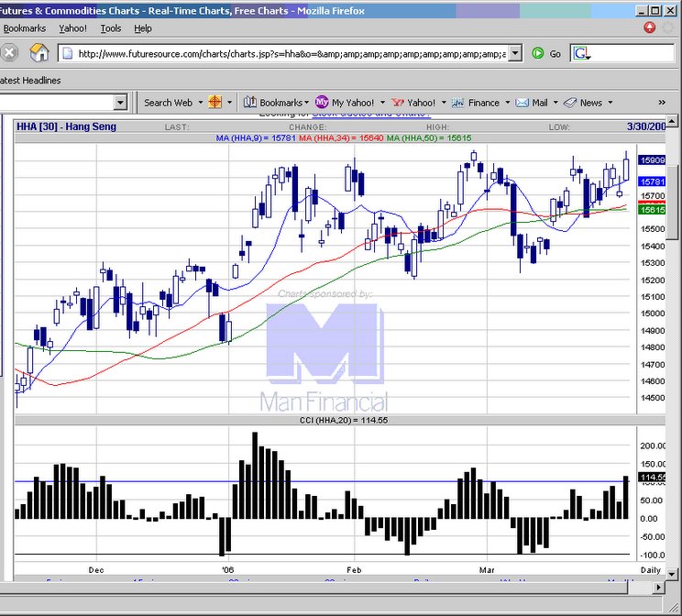Viewport: 682px width, 616px height.
Task: Click the News toolbar label
Action: click(x=591, y=103)
